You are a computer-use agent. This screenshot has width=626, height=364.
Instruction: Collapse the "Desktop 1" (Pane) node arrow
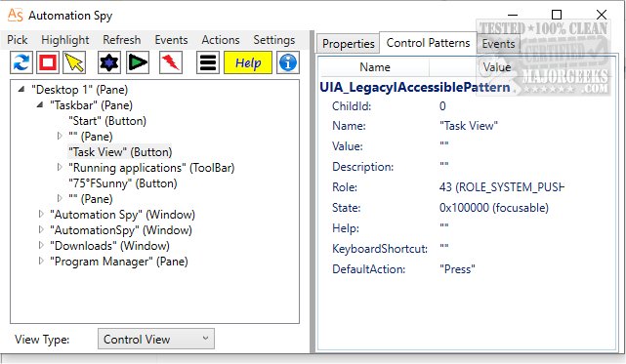(x=21, y=89)
